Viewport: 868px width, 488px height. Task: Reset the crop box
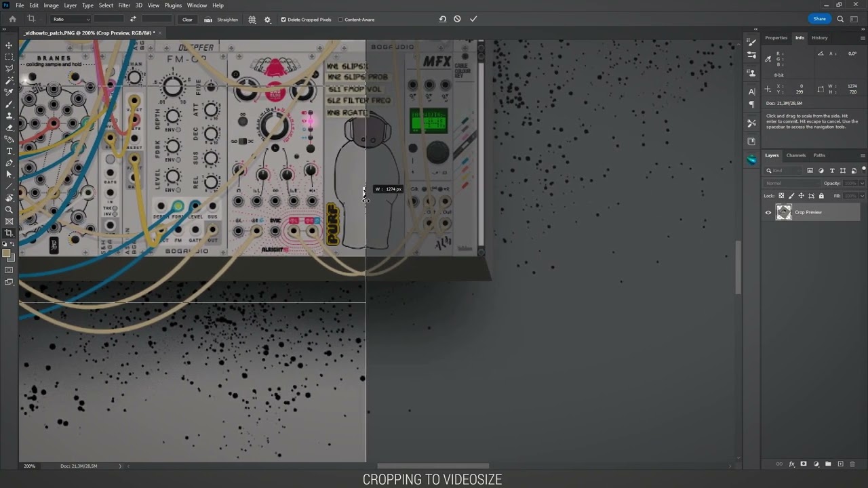443,19
